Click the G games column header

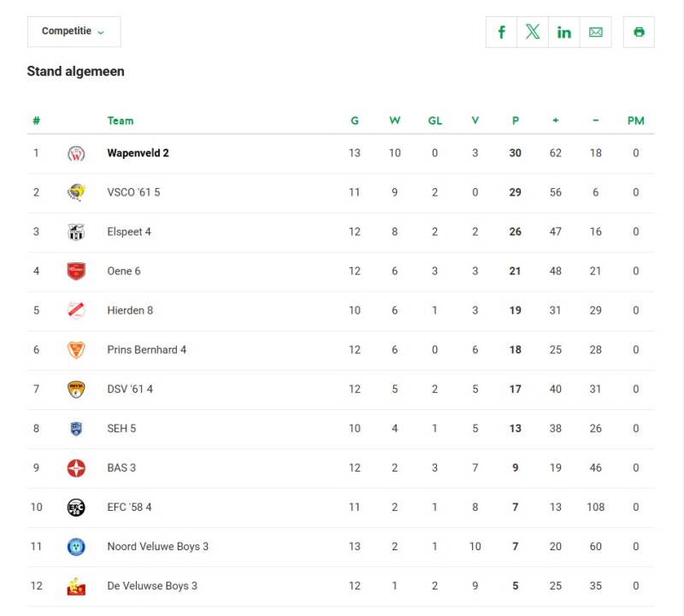tap(355, 120)
